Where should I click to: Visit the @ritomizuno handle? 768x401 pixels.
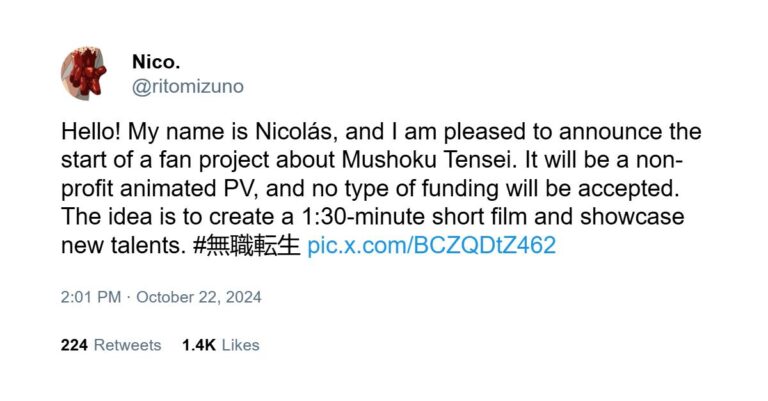point(188,87)
